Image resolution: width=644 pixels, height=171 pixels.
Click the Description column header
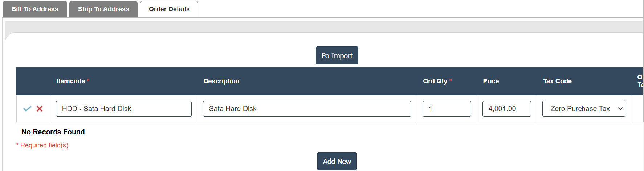click(x=221, y=81)
